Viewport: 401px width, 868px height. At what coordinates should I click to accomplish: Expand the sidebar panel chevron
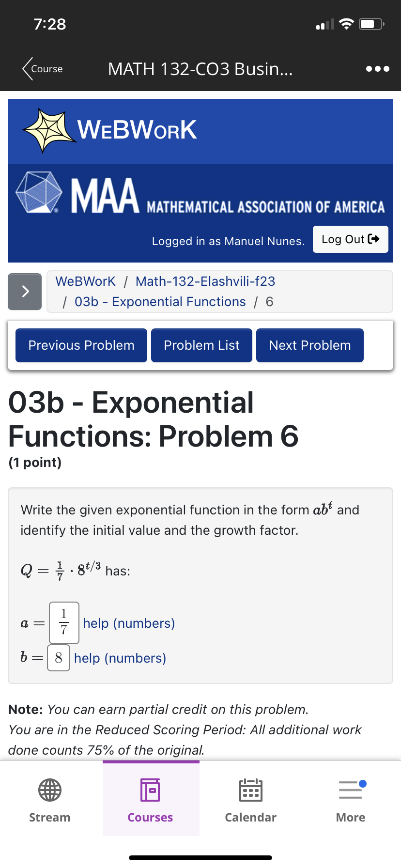click(24, 291)
